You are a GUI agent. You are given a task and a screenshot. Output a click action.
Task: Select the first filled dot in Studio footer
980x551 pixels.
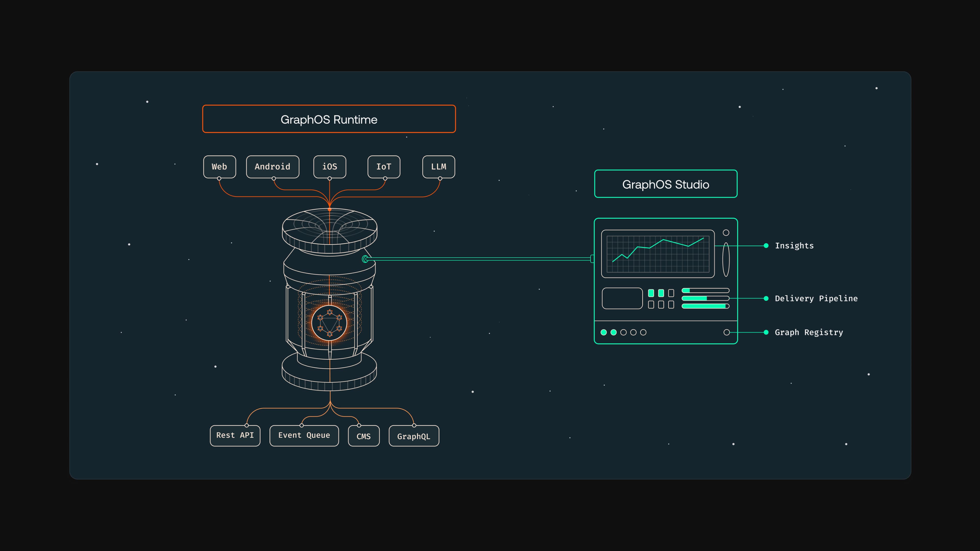click(x=604, y=332)
